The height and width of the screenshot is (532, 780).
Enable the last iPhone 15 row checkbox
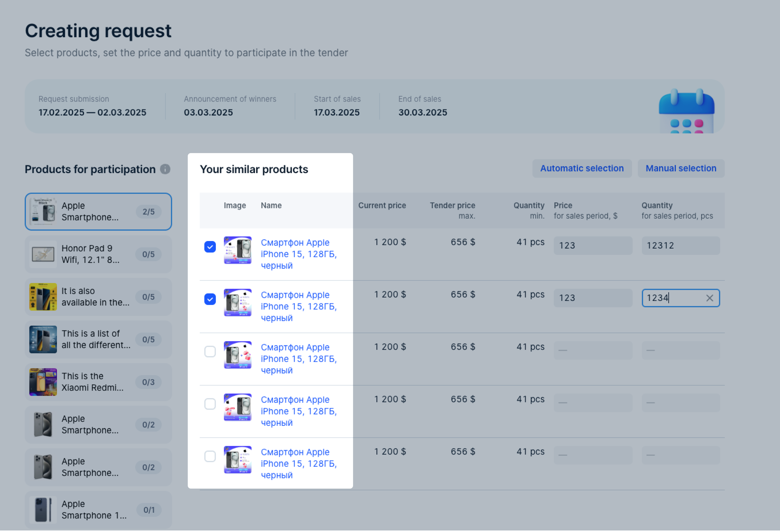210,456
